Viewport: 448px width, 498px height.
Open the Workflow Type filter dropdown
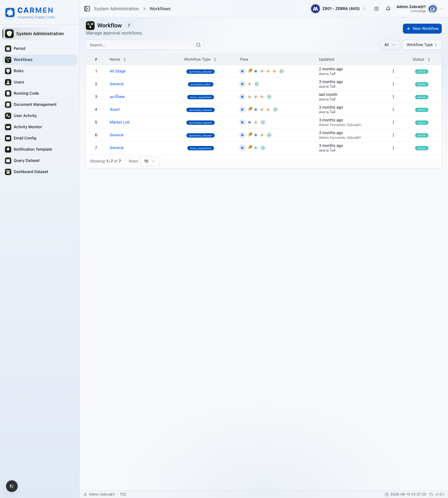click(422, 45)
